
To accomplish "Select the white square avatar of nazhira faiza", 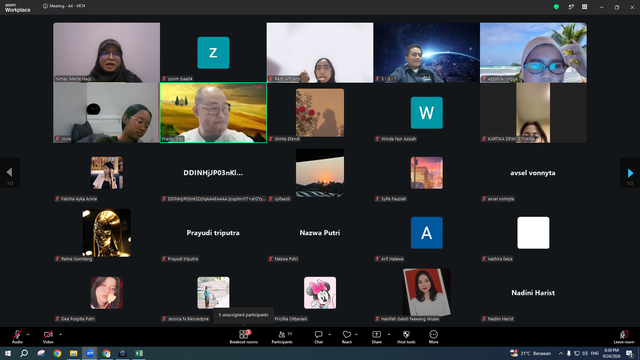I will (x=533, y=233).
